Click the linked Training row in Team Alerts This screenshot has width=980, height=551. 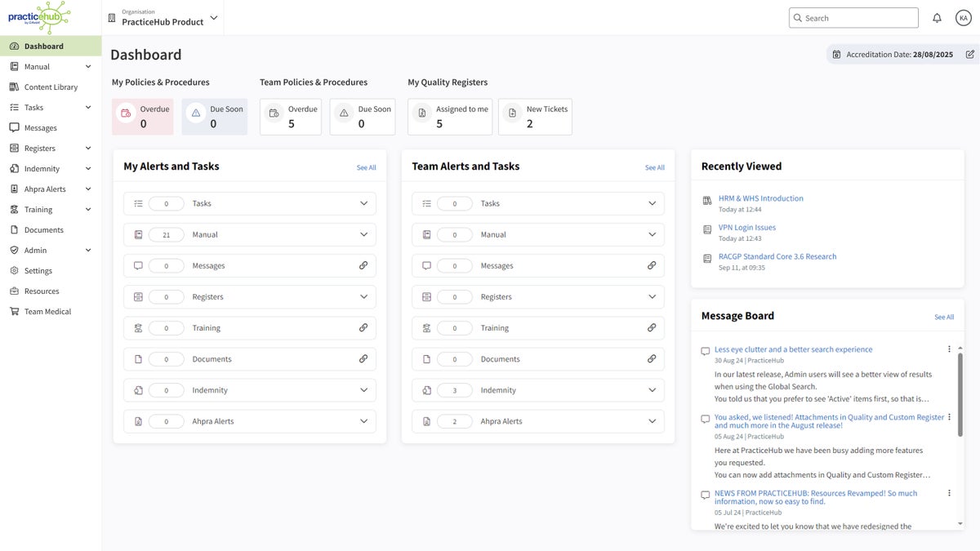point(539,327)
